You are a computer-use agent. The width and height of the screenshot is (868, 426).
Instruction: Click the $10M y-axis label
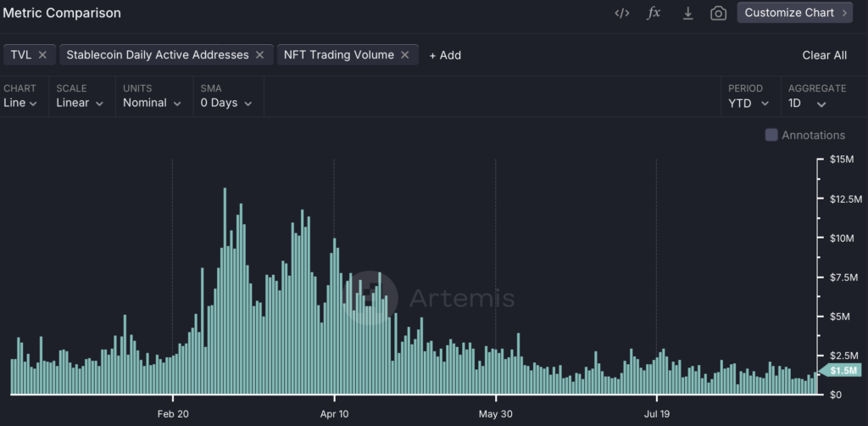[x=842, y=238]
